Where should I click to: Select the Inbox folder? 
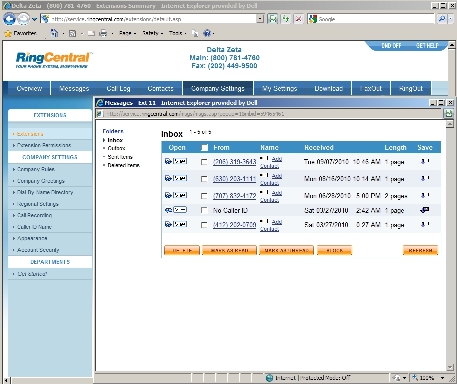[115, 140]
